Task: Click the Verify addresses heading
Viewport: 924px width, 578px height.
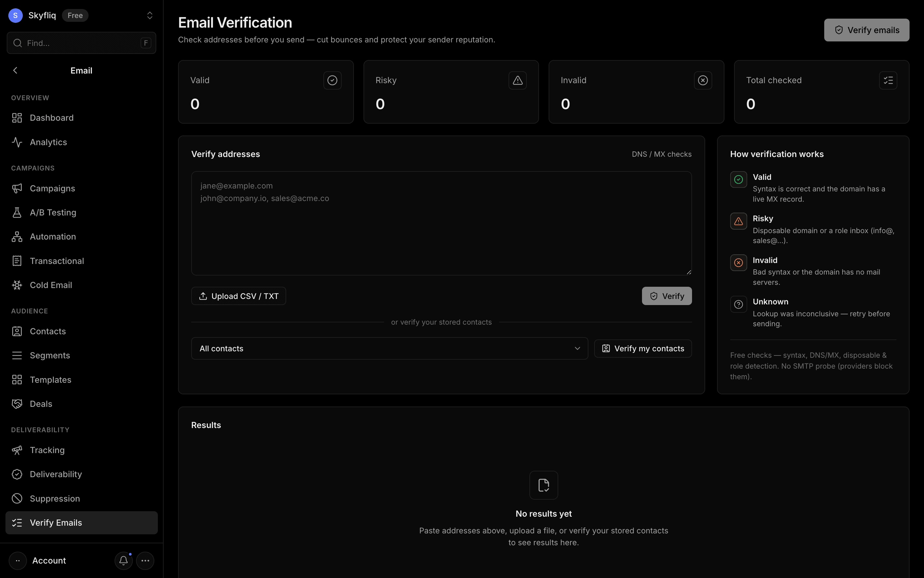Action: tap(226, 154)
